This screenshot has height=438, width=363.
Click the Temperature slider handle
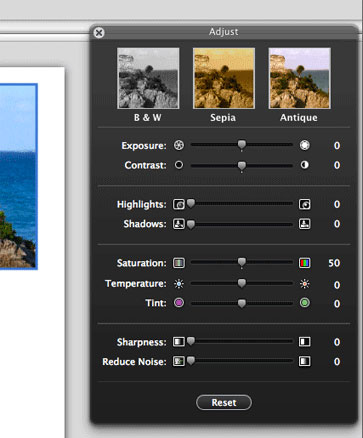[x=242, y=283]
